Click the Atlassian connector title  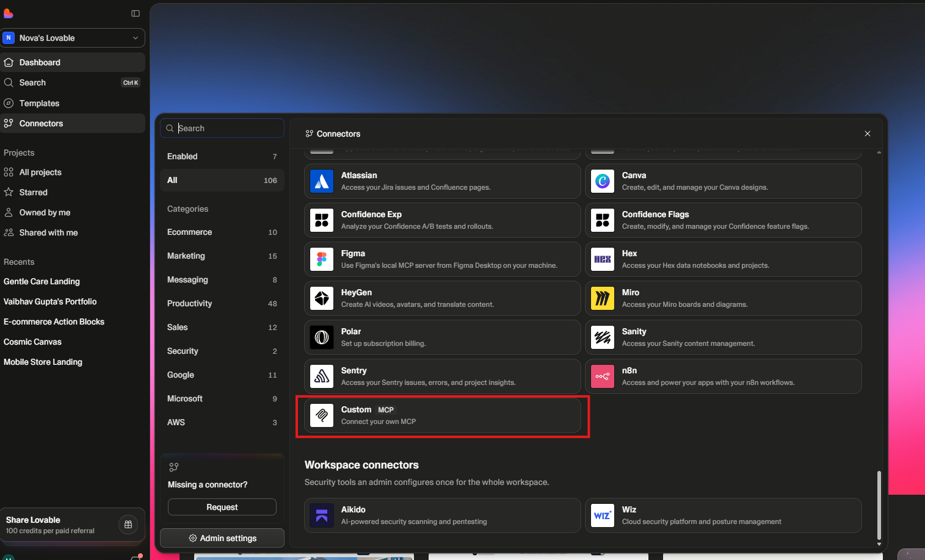(x=359, y=175)
